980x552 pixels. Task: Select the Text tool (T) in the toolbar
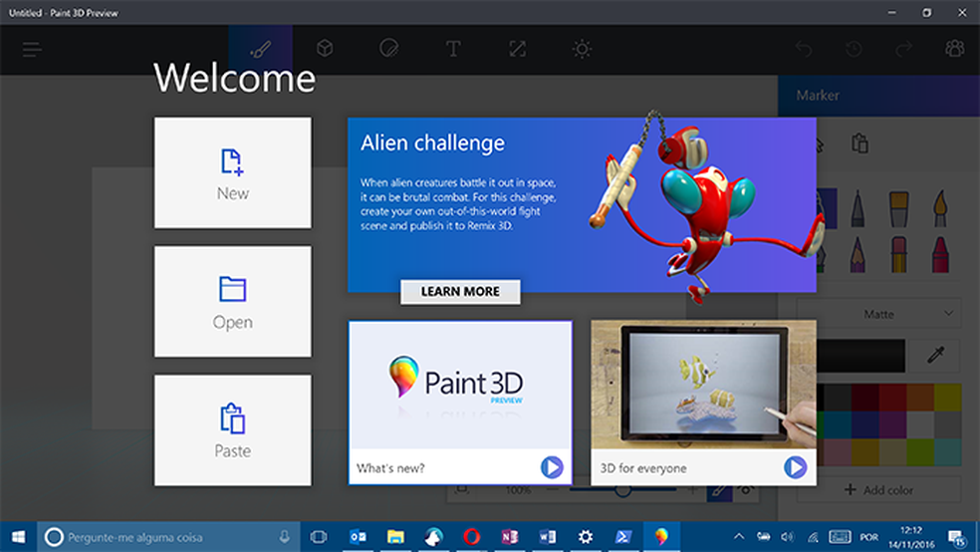pos(453,49)
